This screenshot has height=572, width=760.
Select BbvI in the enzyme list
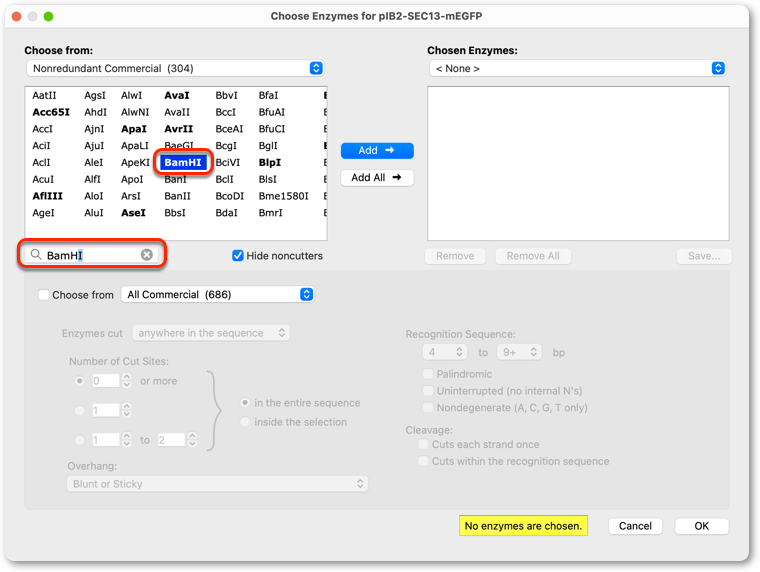coord(226,95)
